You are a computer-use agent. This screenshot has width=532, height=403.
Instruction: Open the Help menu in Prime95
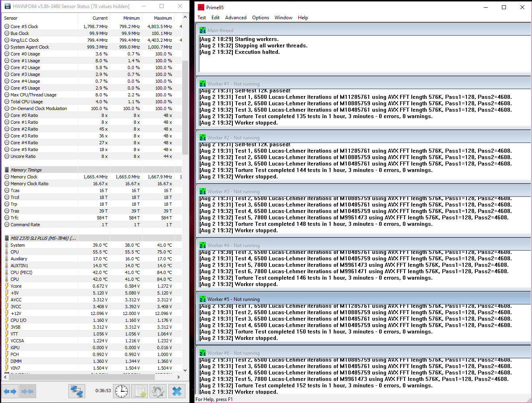(303, 18)
